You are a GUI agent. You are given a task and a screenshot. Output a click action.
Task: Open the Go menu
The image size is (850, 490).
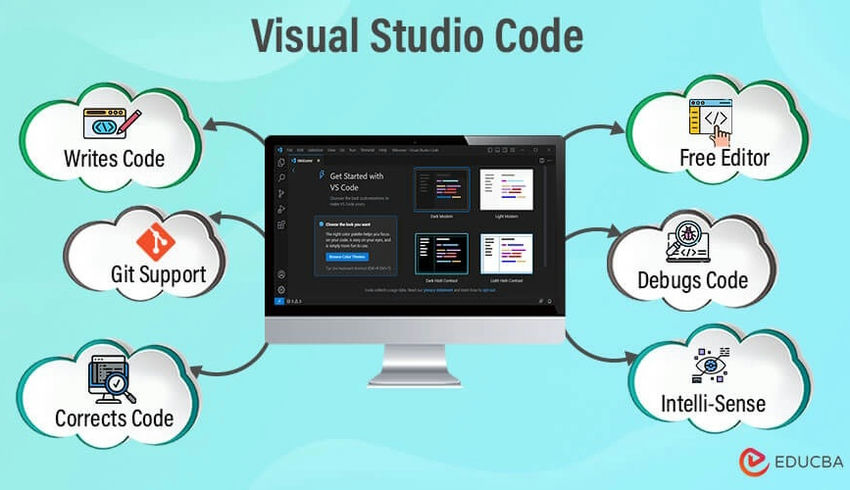pyautogui.click(x=342, y=150)
